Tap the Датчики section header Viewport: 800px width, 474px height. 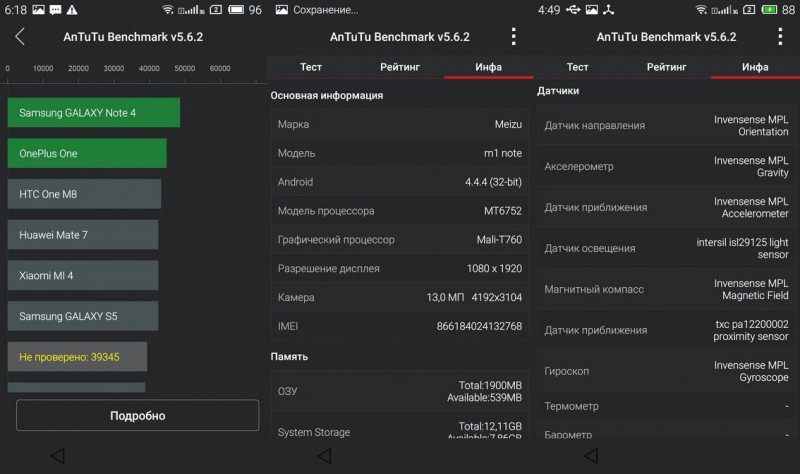[x=558, y=91]
